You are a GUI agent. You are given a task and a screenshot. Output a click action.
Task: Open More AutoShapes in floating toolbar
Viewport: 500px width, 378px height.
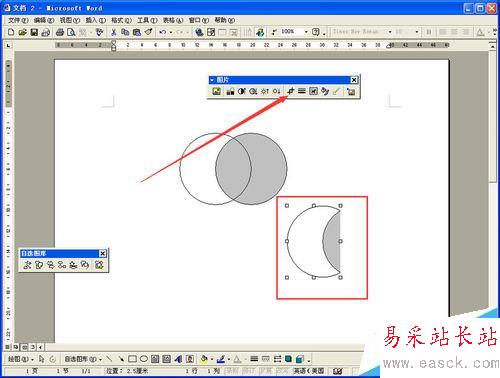[99, 265]
